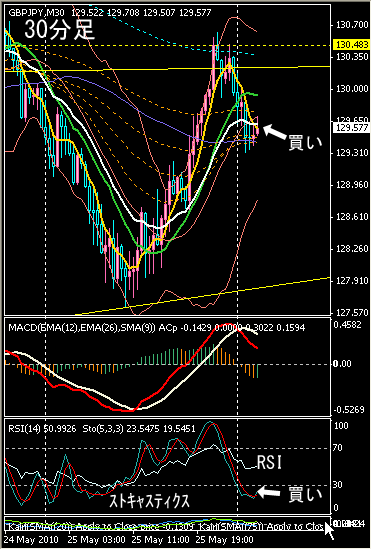Click the 25 May 11:00 time label
Image resolution: width=372 pixels, height=550 pixels.
tap(162, 539)
